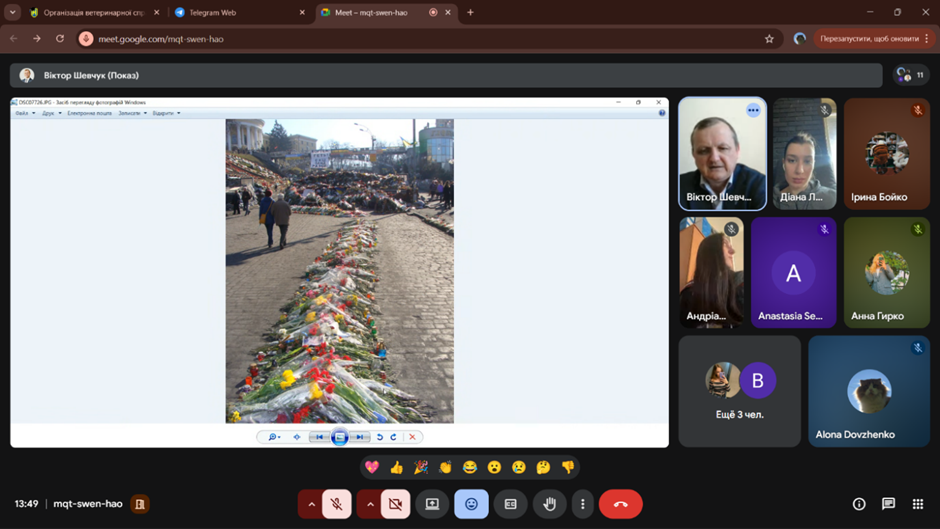Open meeting details info icon

pos(859,504)
